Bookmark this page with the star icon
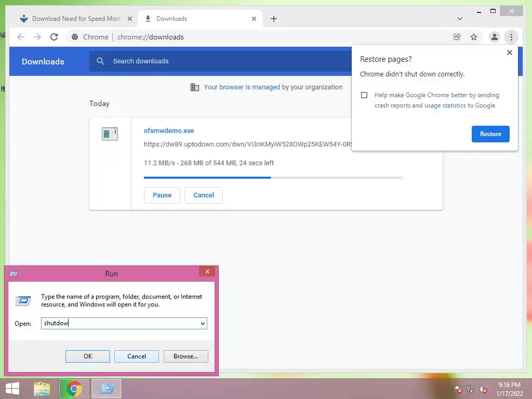The width and height of the screenshot is (532, 399). pos(474,37)
